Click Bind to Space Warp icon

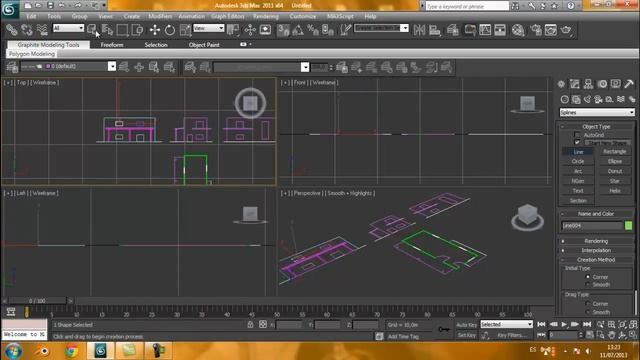point(42,30)
